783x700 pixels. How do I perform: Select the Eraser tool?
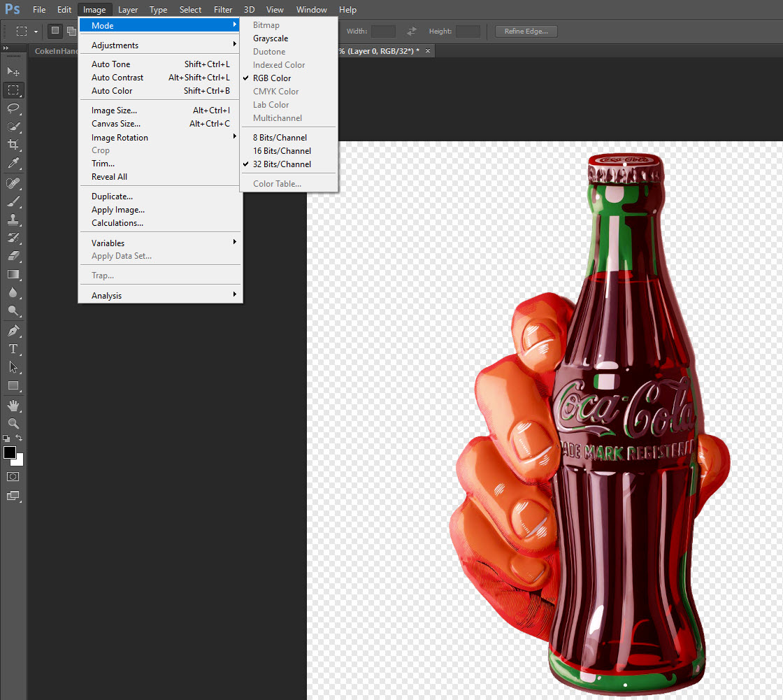tap(13, 255)
